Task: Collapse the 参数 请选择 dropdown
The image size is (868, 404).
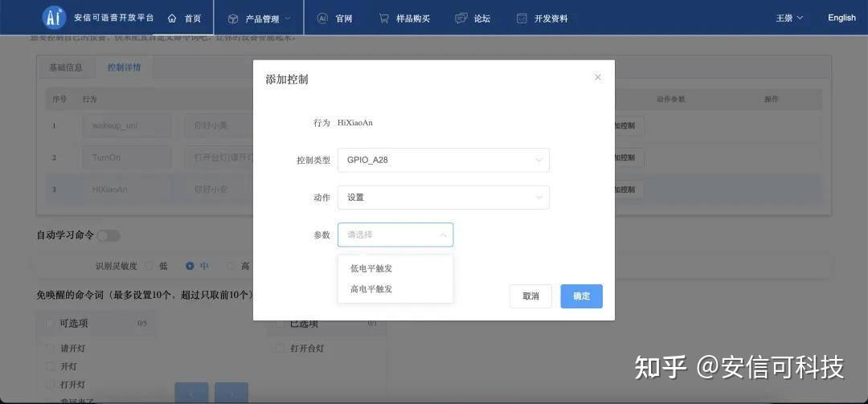Action: (x=395, y=235)
